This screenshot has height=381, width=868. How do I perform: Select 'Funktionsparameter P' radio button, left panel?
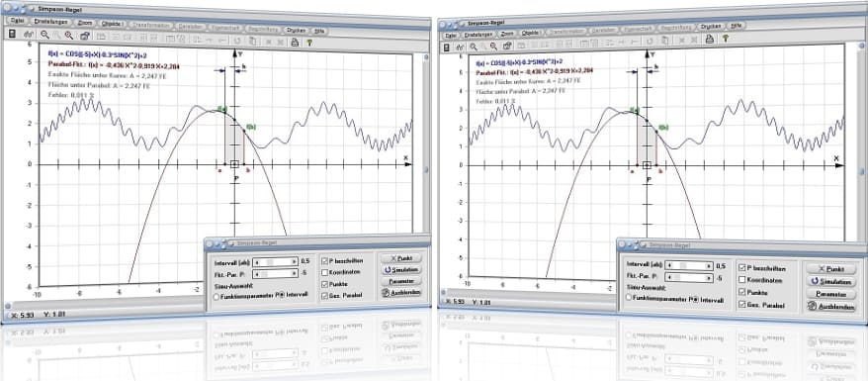[x=216, y=297]
